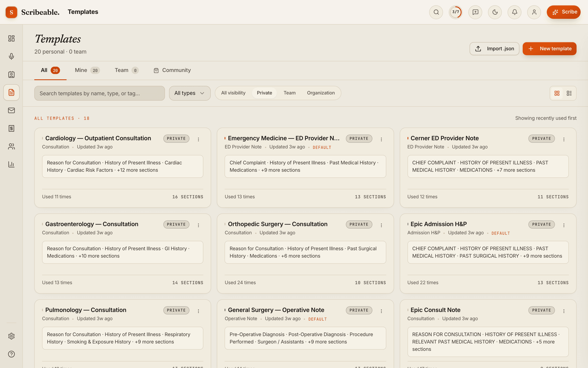
Task: Open the dashboard grid icon in sidebar
Action: coord(11,38)
